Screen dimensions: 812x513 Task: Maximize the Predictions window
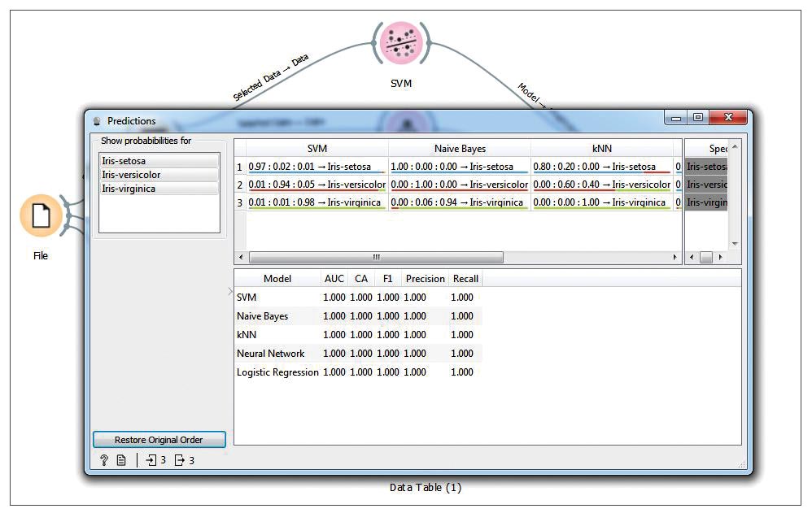point(697,118)
